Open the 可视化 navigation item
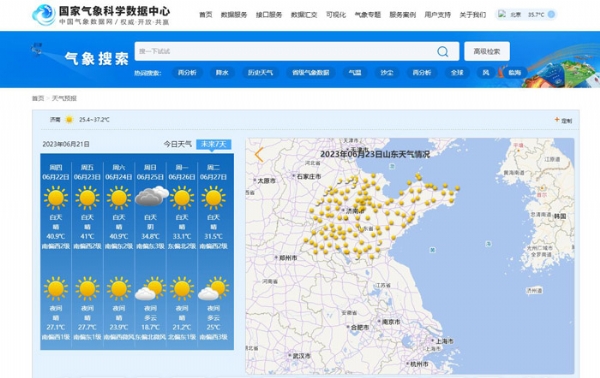600x378 pixels. [x=336, y=15]
